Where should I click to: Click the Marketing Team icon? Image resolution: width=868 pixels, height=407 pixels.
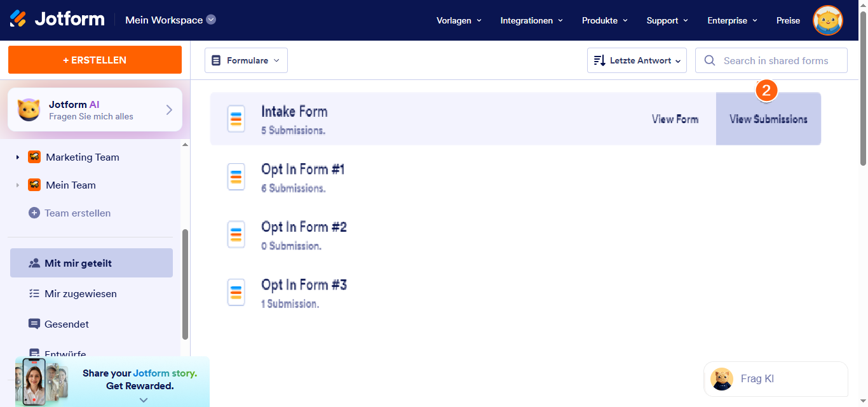click(x=34, y=157)
